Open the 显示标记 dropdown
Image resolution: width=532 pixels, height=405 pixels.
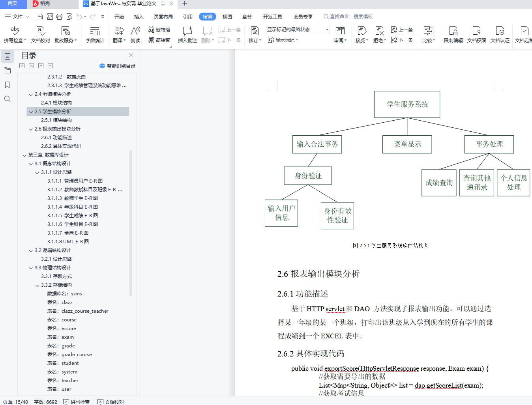click(283, 40)
